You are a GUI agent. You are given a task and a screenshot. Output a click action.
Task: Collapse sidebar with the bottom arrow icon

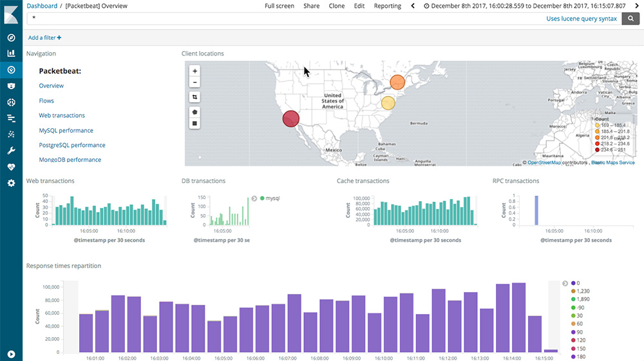click(x=11, y=354)
